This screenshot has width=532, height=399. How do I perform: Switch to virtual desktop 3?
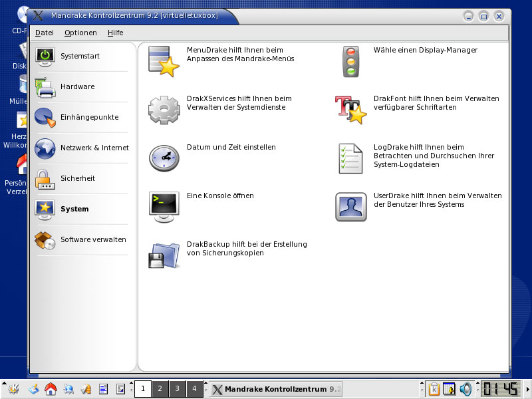click(x=177, y=389)
